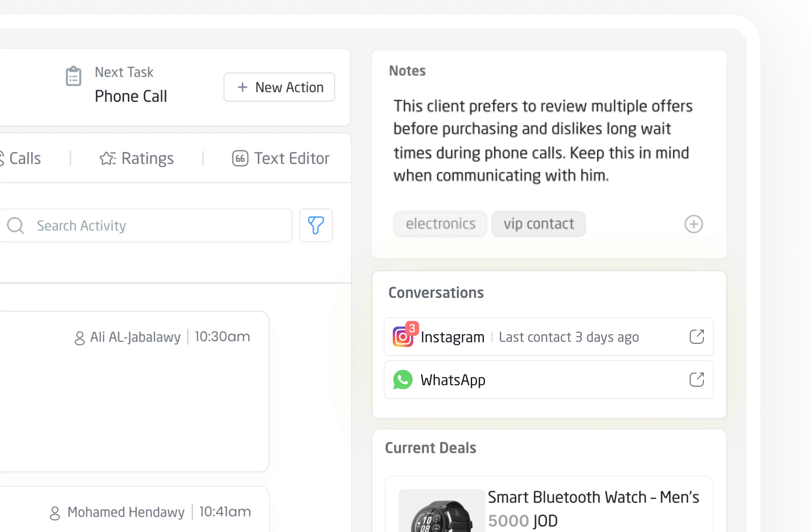Open the WhatsApp conversation row

tap(549, 380)
